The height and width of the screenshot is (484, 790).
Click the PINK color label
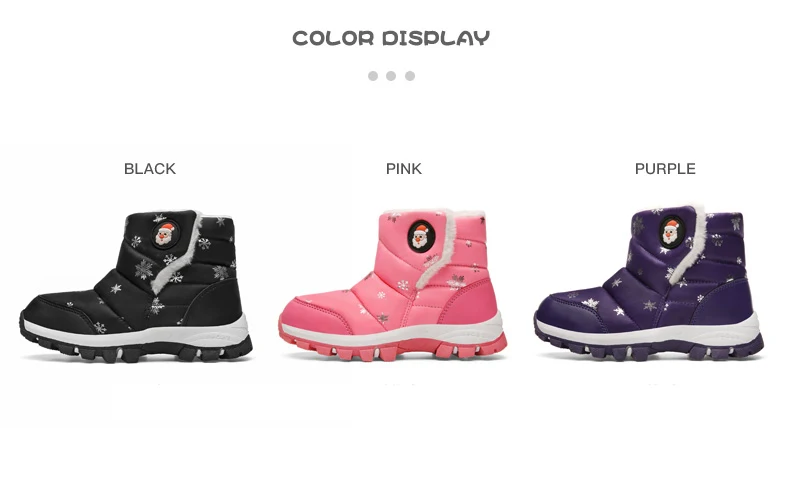[404, 169]
